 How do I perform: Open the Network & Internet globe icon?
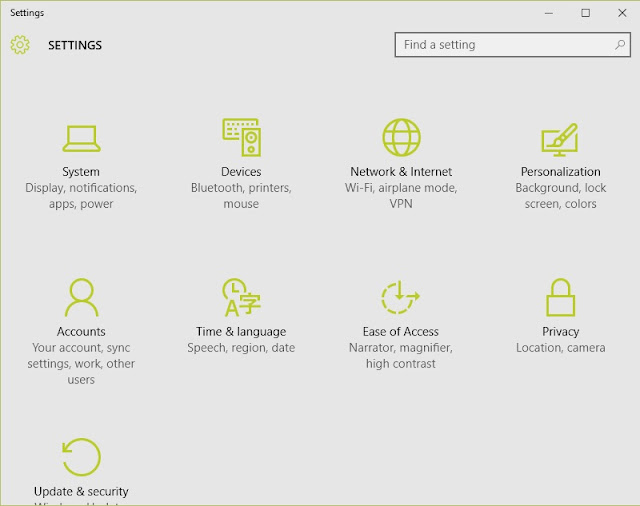pos(401,138)
